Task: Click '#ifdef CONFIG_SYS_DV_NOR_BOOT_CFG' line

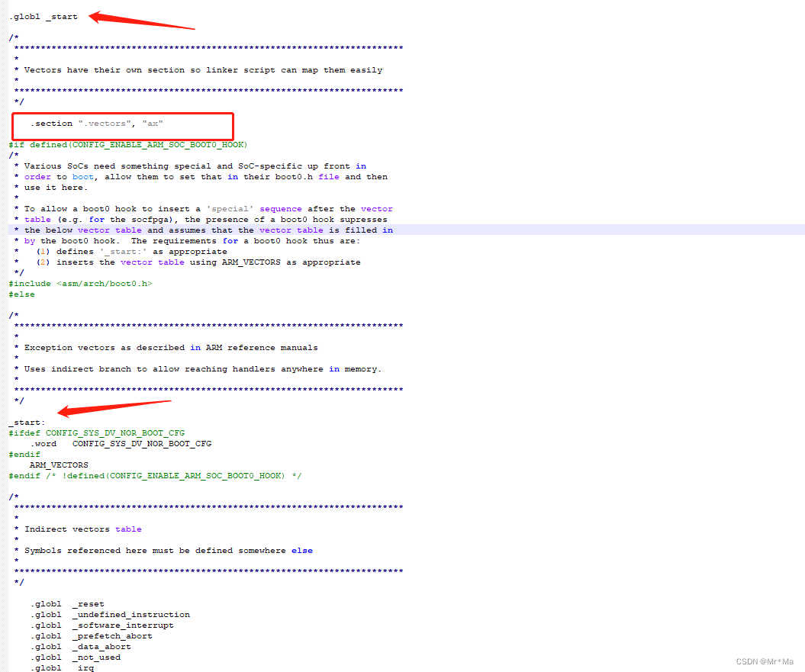Action: tap(96, 433)
